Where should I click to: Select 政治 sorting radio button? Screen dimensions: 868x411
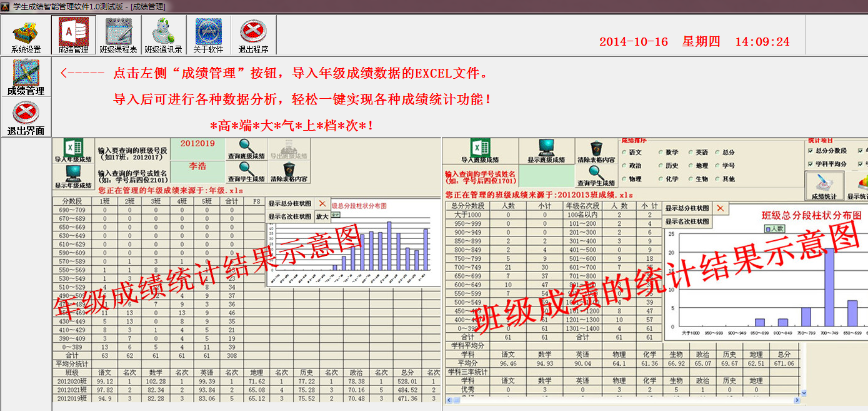631,166
